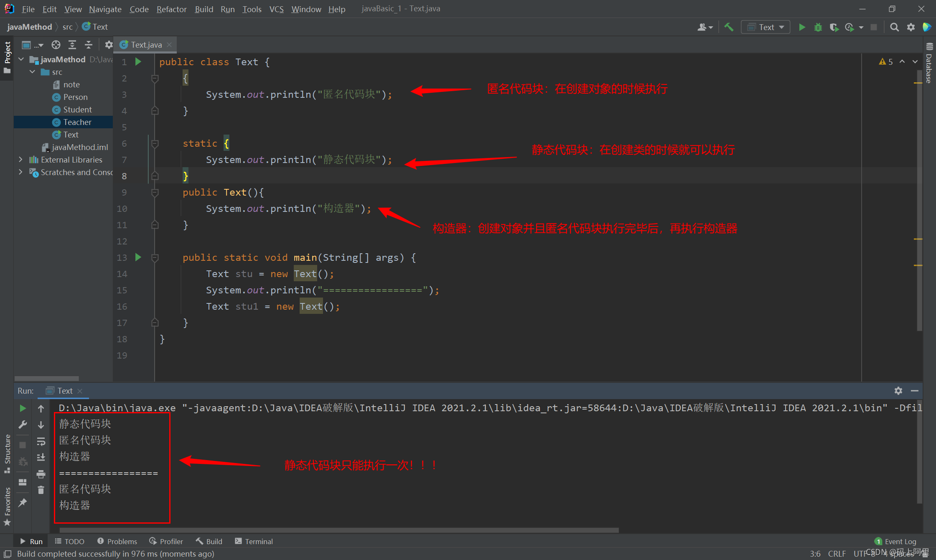
Task: Collapse the src folder node
Action: click(x=33, y=72)
